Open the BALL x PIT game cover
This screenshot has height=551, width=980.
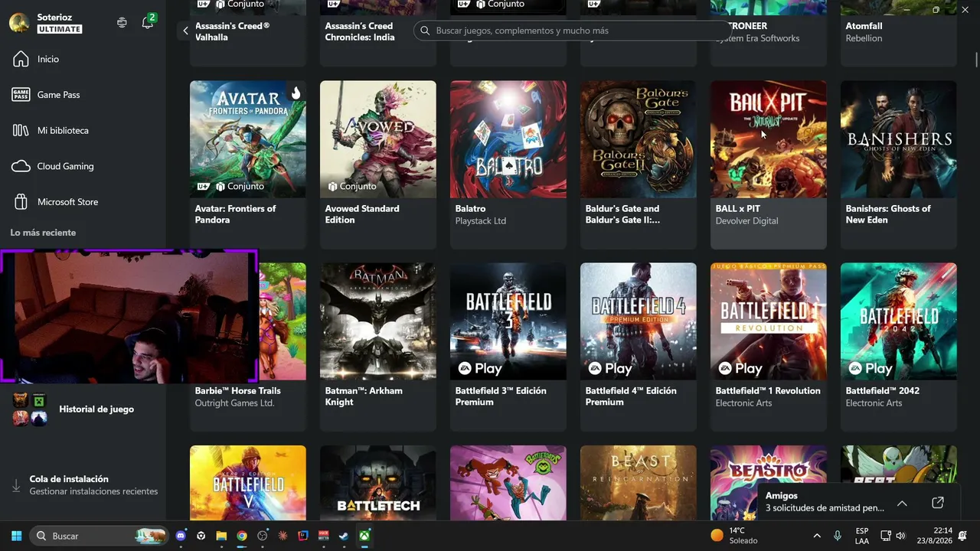point(769,139)
